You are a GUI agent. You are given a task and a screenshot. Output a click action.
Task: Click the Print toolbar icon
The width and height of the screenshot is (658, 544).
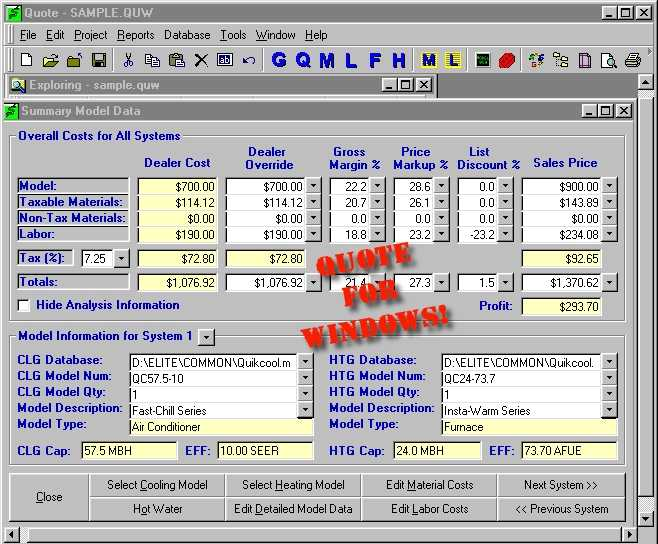[x=632, y=60]
